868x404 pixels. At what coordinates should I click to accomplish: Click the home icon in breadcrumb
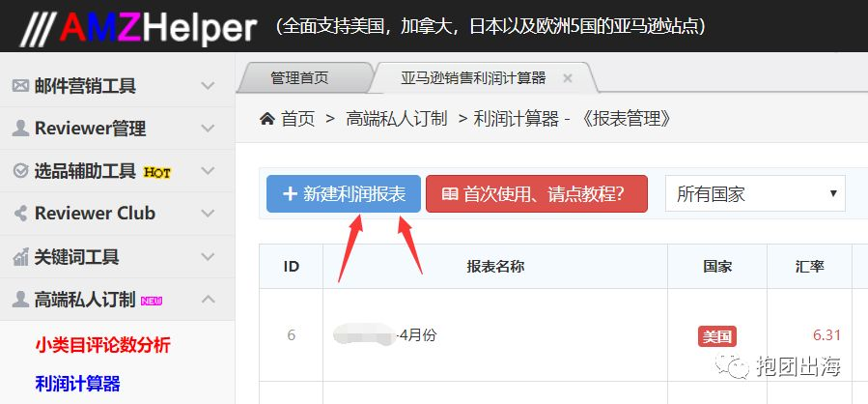267,119
